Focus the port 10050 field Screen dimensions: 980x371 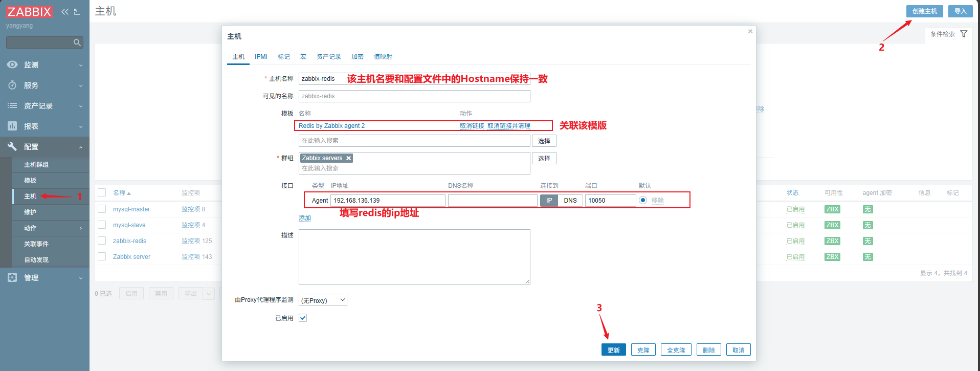pyautogui.click(x=611, y=201)
